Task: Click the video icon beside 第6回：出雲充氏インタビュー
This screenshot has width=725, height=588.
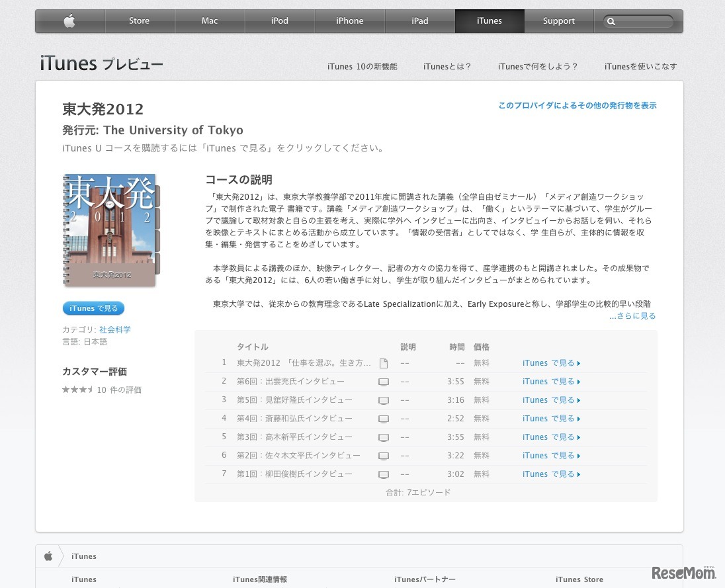Action: click(x=384, y=382)
